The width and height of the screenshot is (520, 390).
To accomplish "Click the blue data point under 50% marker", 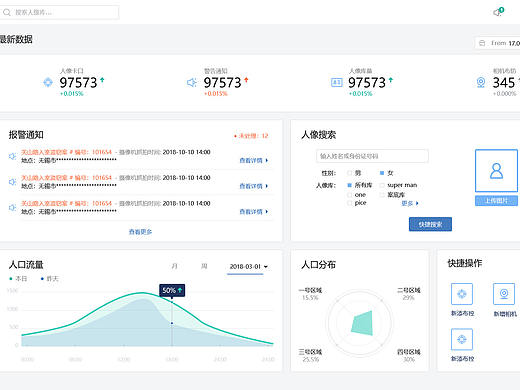I will (x=172, y=323).
